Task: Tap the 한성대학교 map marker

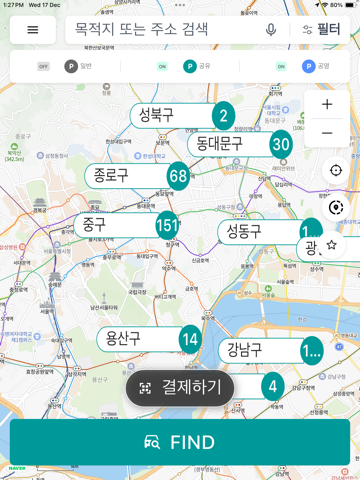Action: coord(150,156)
